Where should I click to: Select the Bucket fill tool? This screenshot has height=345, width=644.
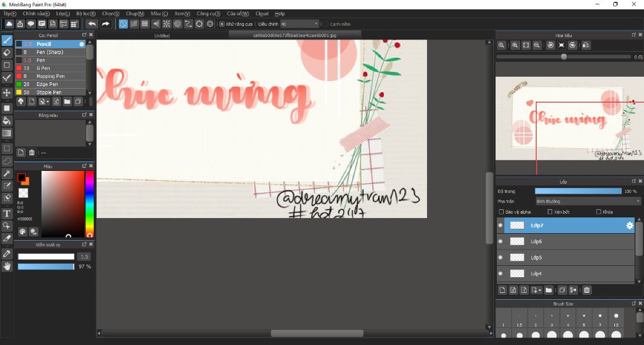6,121
